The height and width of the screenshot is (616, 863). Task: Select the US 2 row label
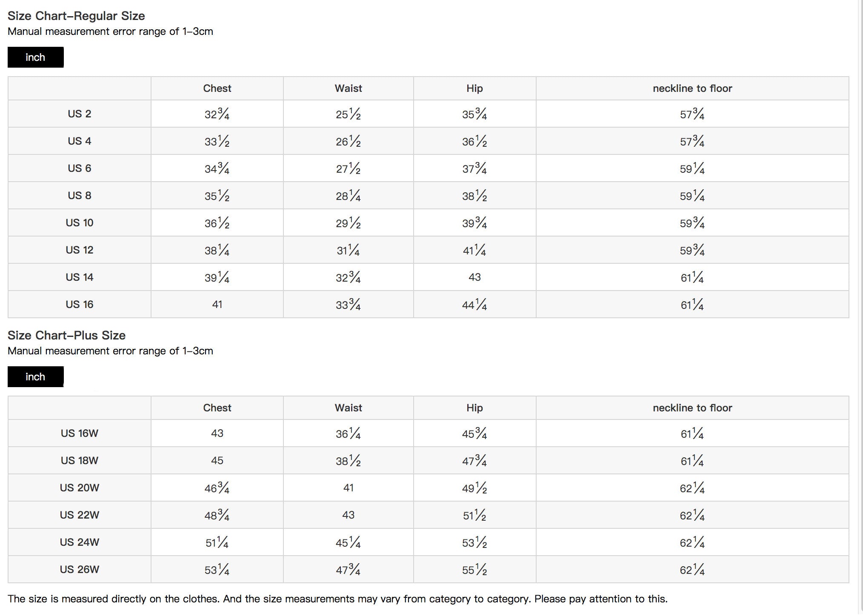(80, 114)
